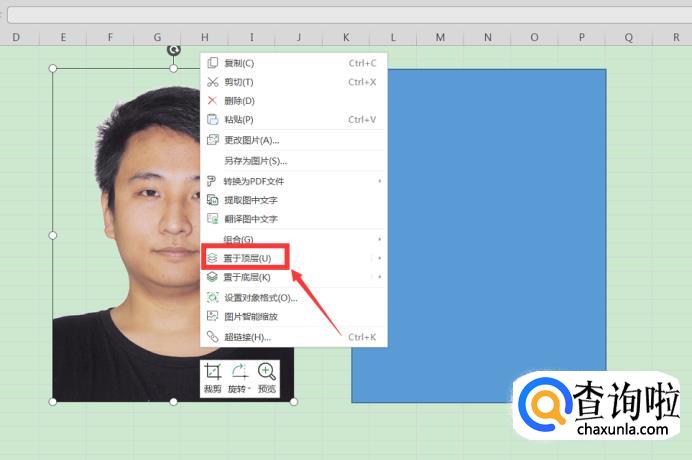Select 粘贴(P) menu entry
The width and height of the screenshot is (692, 460).
[293, 120]
